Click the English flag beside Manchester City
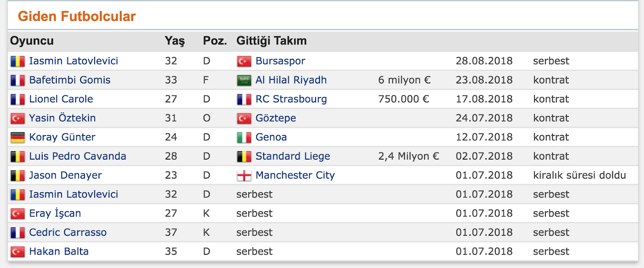Image resolution: width=644 pixels, height=268 pixels. [x=244, y=175]
